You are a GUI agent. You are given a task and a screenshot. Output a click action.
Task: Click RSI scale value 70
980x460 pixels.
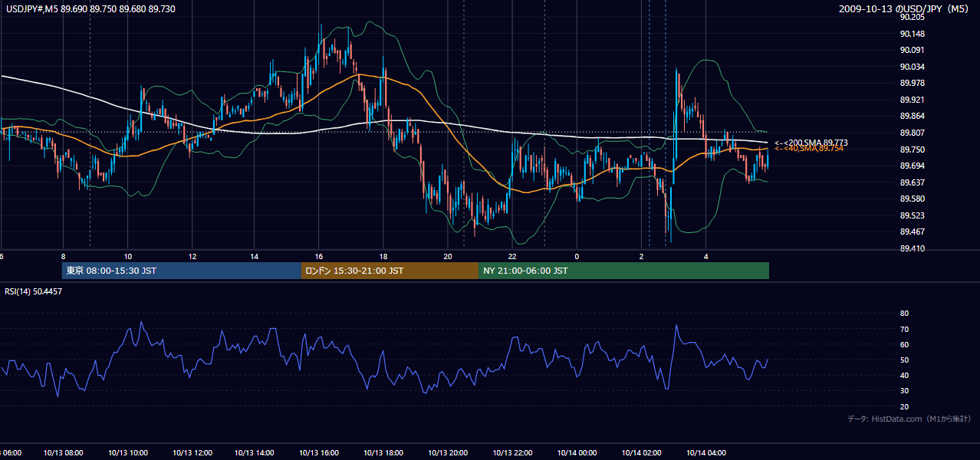pos(904,330)
